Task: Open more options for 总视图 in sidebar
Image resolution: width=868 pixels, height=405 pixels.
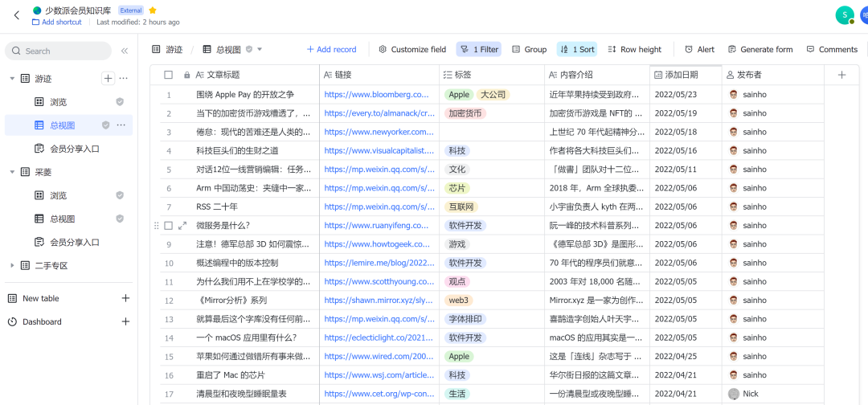Action: pyautogui.click(x=121, y=125)
